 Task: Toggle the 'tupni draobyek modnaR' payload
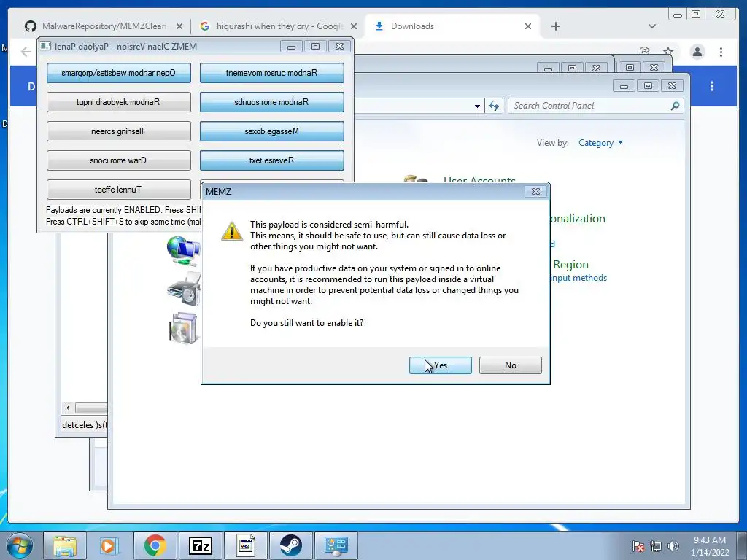(x=119, y=102)
